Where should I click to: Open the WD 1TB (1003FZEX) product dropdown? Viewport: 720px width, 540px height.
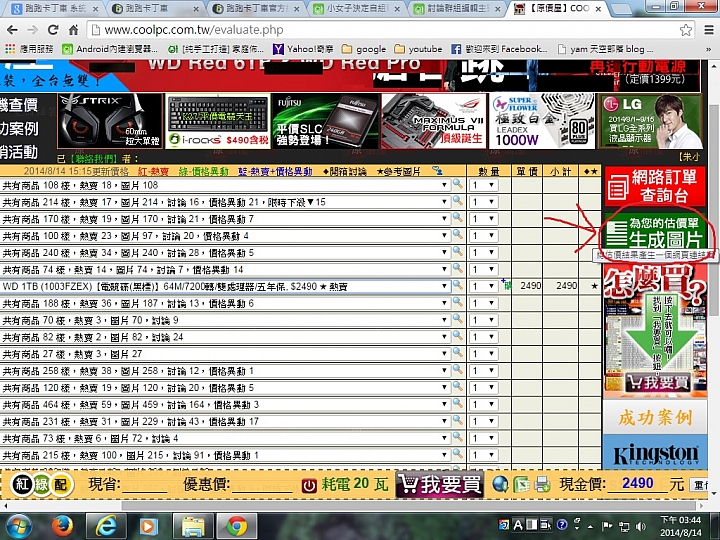(225, 287)
